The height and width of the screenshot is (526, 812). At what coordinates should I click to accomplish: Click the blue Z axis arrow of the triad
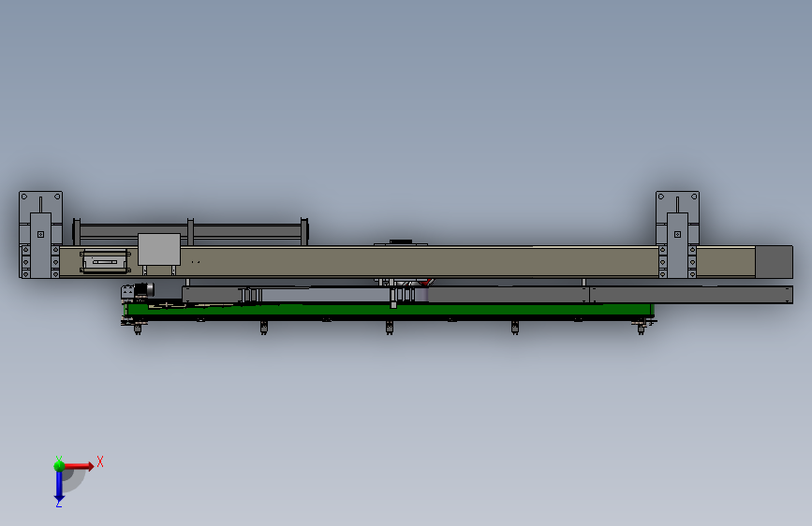tap(59, 487)
